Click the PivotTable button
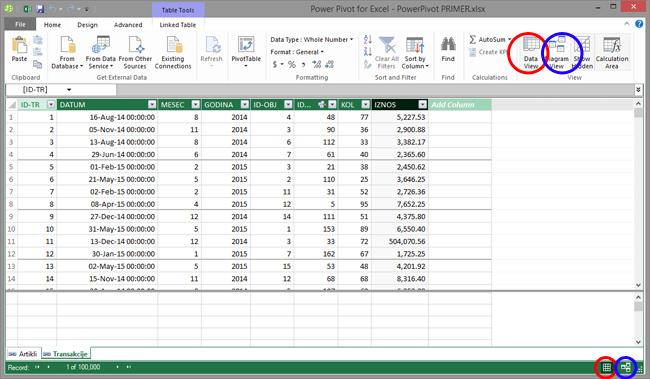The height and width of the screenshot is (379, 650). point(246,52)
